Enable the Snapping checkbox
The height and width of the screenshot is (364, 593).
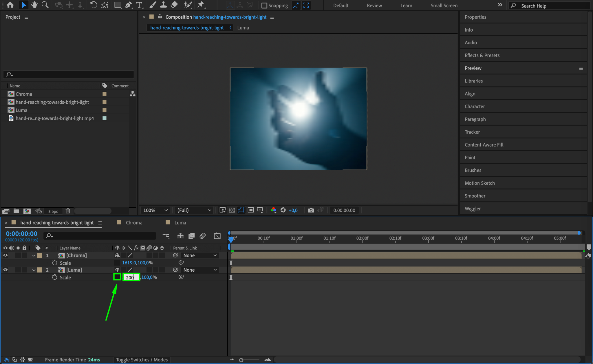(x=264, y=6)
